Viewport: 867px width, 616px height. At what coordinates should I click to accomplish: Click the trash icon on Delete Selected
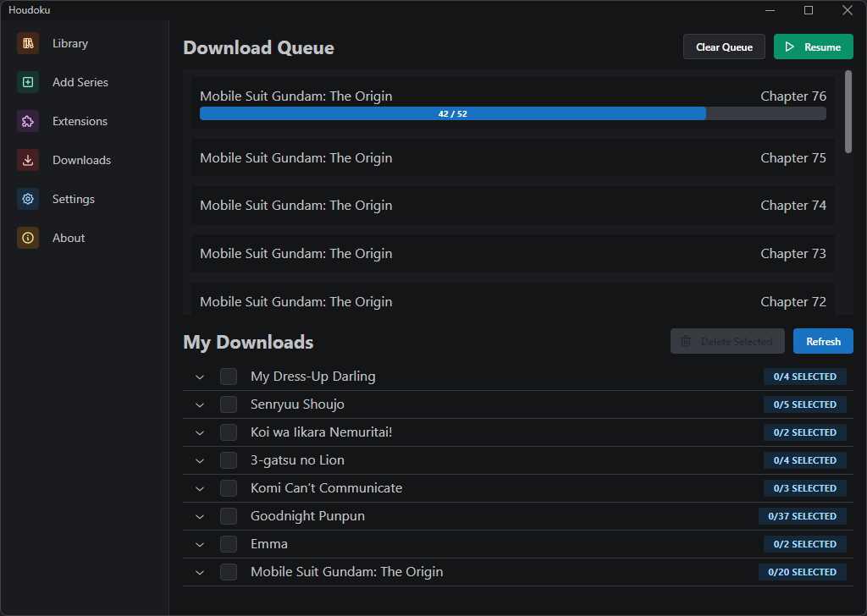686,342
